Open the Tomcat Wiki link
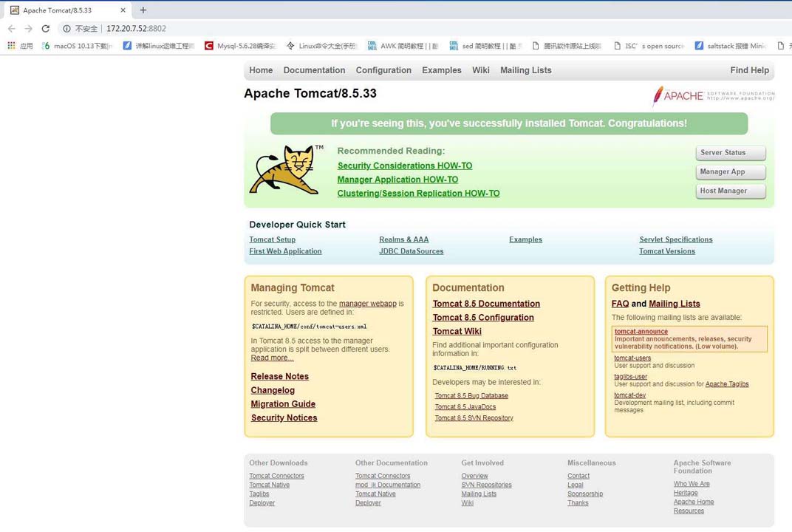 pyautogui.click(x=457, y=331)
